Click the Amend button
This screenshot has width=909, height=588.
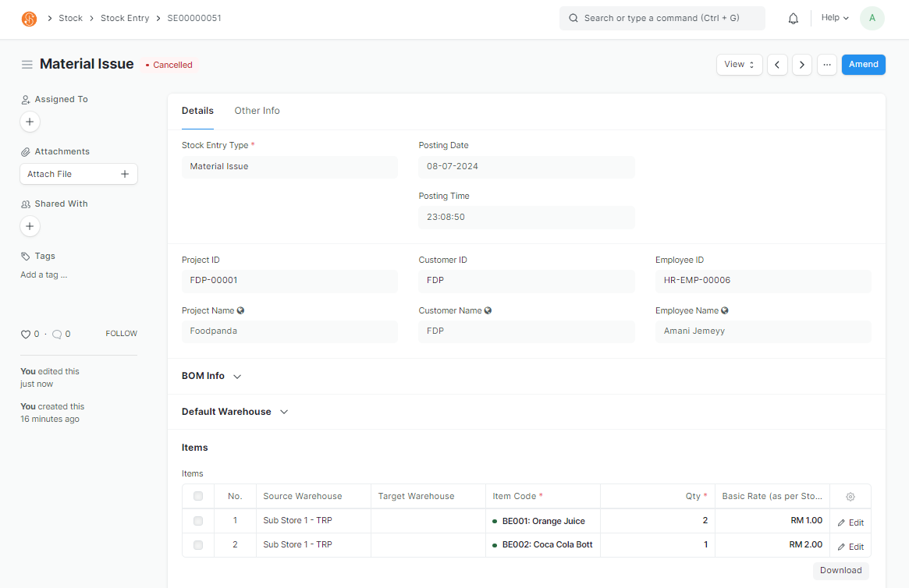(x=863, y=64)
